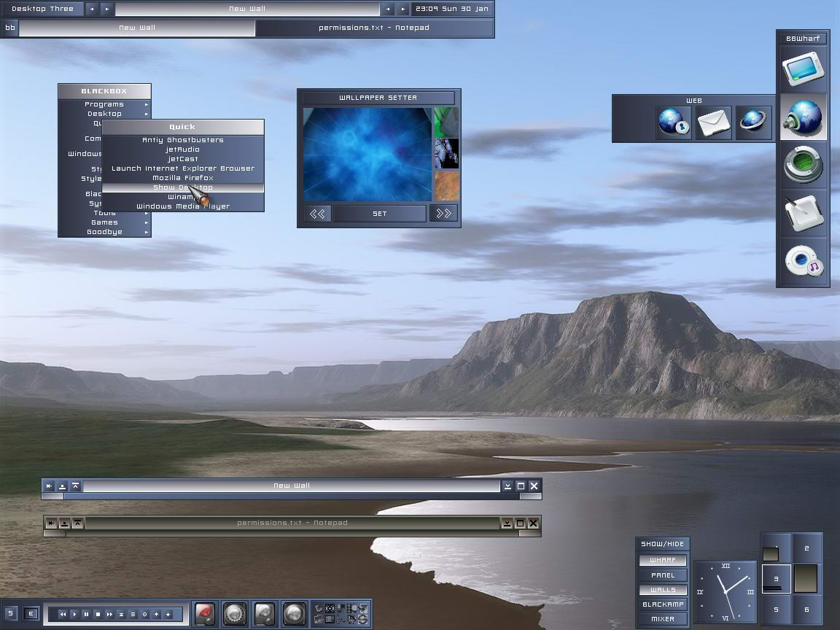This screenshot has width=840, height=630.
Task: Show next wallpaper with >> button
Action: (x=443, y=214)
